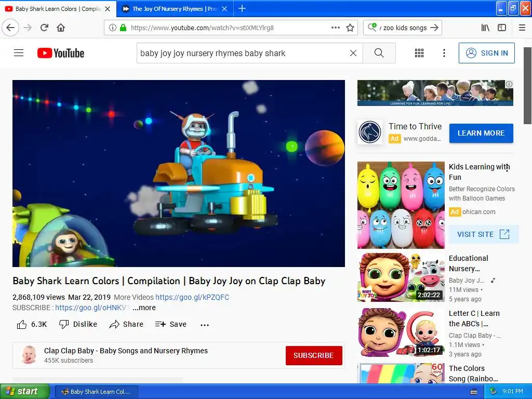Open the balloon faces ad thumbnail

pyautogui.click(x=401, y=205)
